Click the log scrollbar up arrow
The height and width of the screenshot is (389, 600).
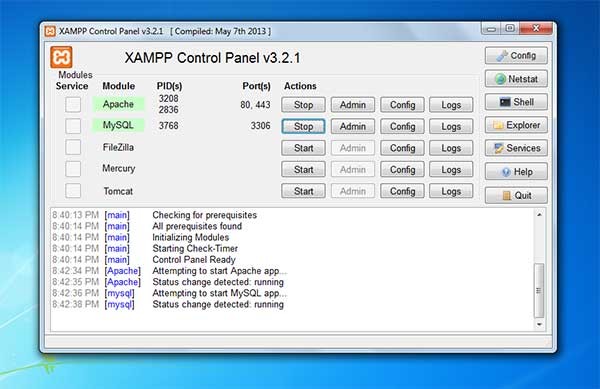[x=540, y=215]
